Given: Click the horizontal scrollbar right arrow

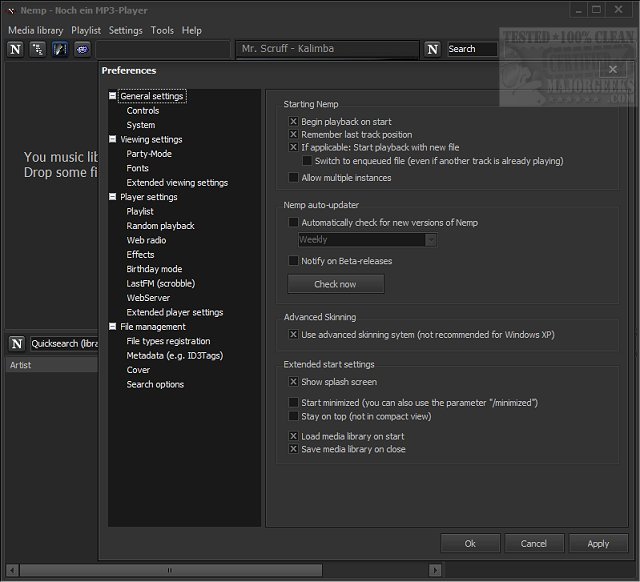Looking at the screenshot, I should [x=435, y=570].
